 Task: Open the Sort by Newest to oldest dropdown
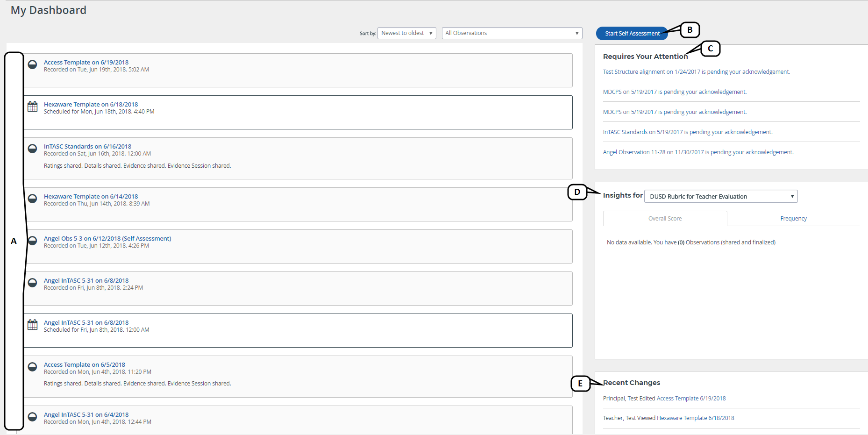406,33
